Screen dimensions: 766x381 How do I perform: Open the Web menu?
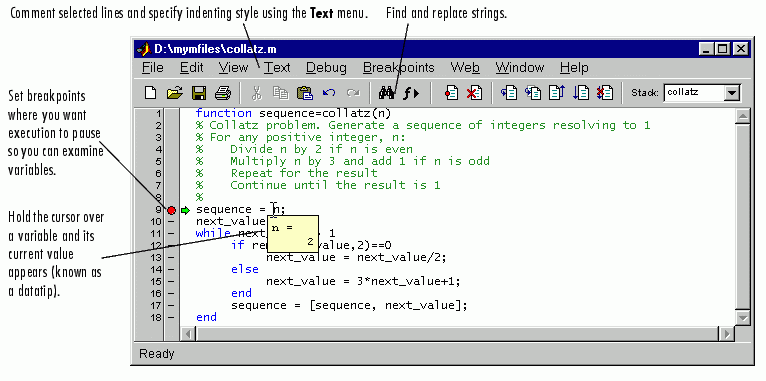465,67
